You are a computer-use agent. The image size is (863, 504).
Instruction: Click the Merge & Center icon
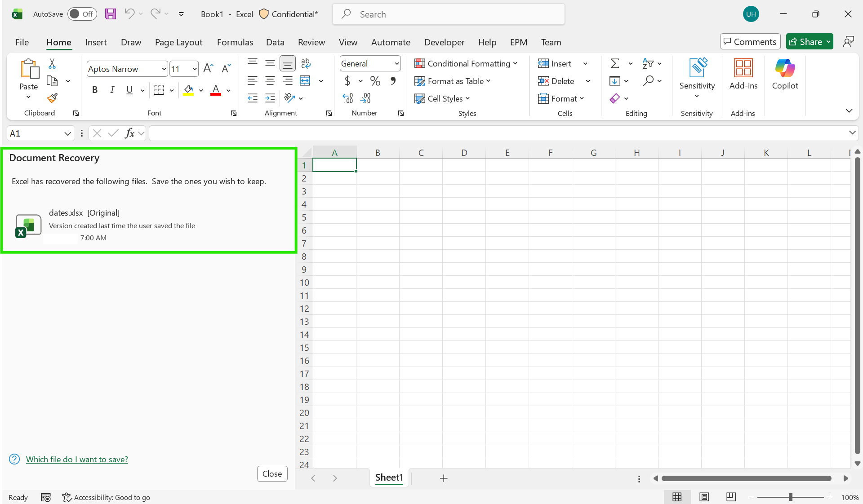point(305,81)
